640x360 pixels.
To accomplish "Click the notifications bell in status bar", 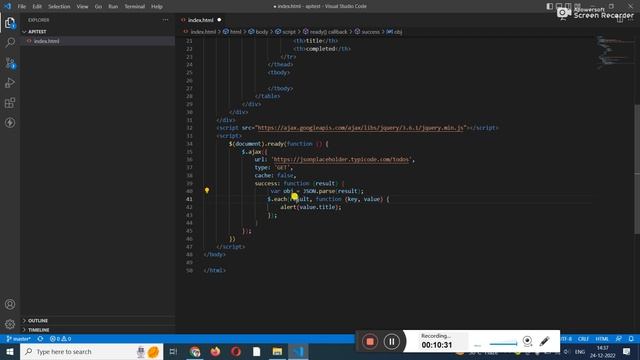I will pos(631,339).
